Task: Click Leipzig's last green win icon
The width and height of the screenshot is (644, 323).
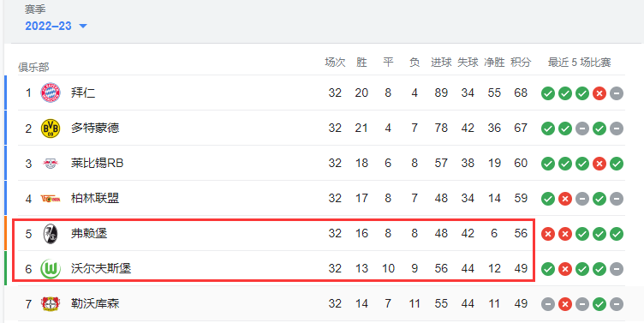Action: tap(617, 164)
